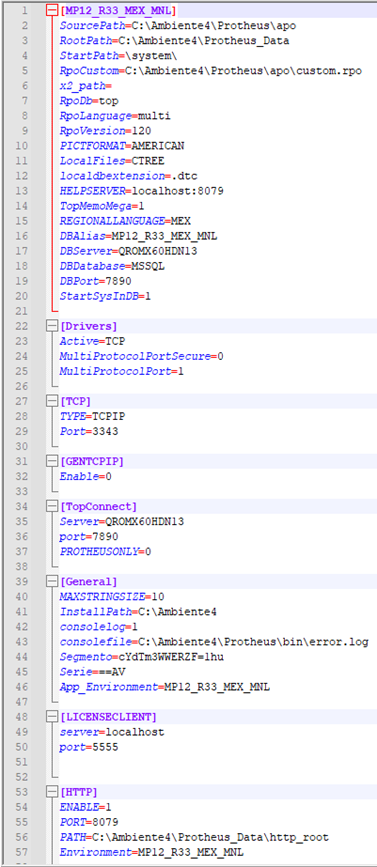Click the MultiProtocolPortSecure=0 line
This screenshot has width=377, height=867.
pos(142,356)
